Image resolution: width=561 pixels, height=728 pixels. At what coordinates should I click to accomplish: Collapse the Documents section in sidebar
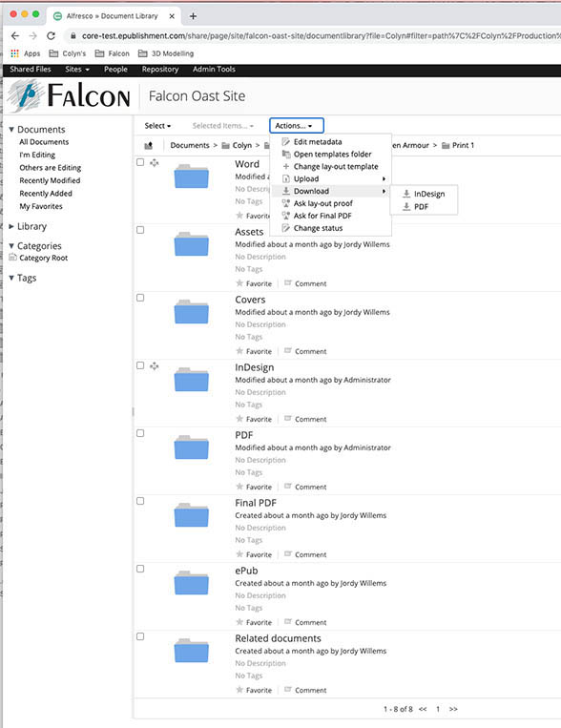tap(11, 130)
